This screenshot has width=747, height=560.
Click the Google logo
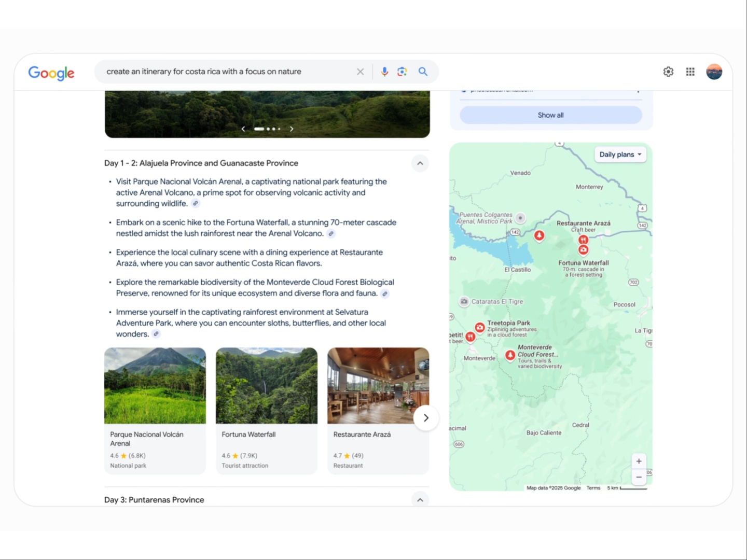pos(51,73)
